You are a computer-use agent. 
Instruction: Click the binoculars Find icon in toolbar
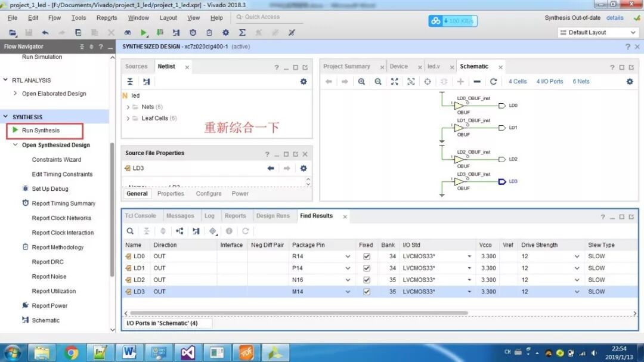pyautogui.click(x=128, y=32)
